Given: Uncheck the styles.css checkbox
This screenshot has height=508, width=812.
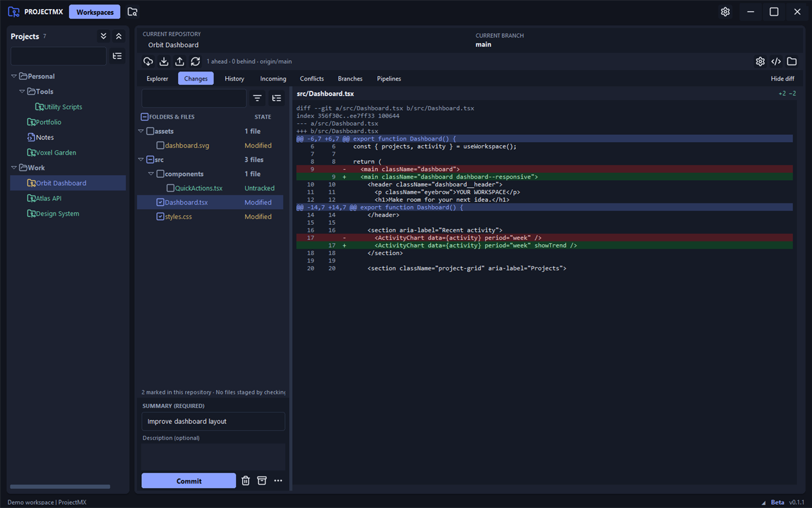Looking at the screenshot, I should [161, 216].
